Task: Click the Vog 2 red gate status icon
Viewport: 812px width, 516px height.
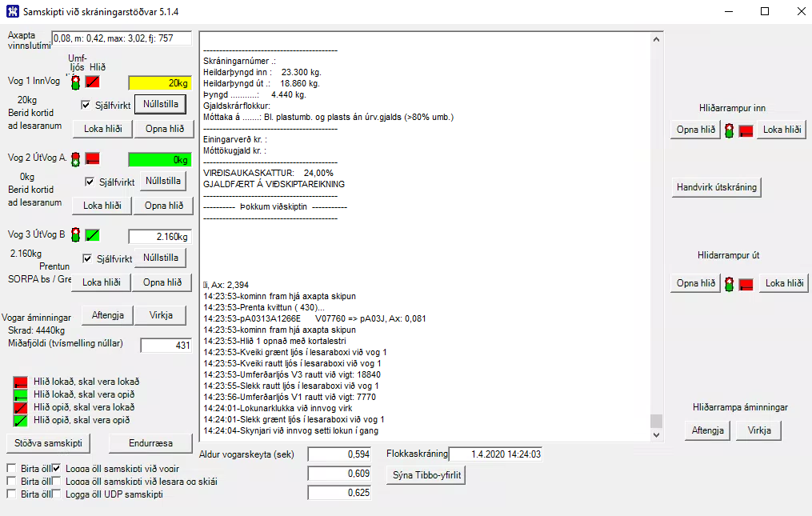Action: 93,158
